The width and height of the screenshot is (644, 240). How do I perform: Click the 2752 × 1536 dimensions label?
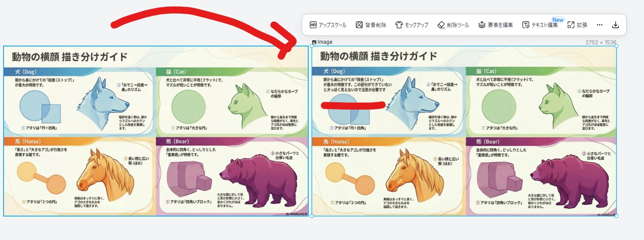tap(601, 43)
